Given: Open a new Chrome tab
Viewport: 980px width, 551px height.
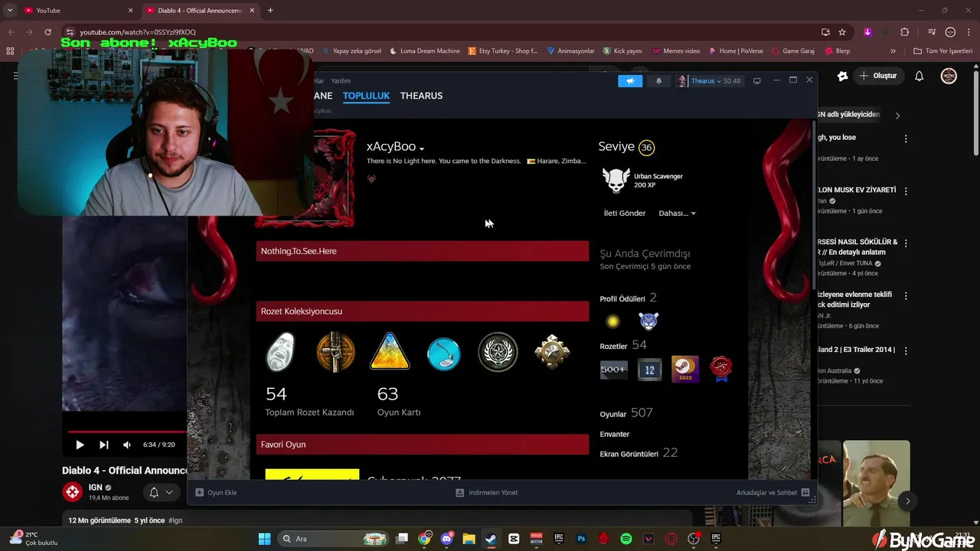Looking at the screenshot, I should pos(270,11).
